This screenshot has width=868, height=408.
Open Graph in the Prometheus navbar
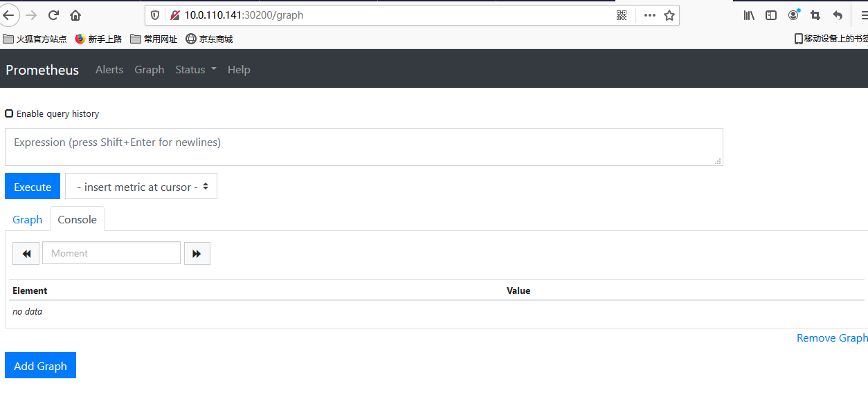coord(150,70)
